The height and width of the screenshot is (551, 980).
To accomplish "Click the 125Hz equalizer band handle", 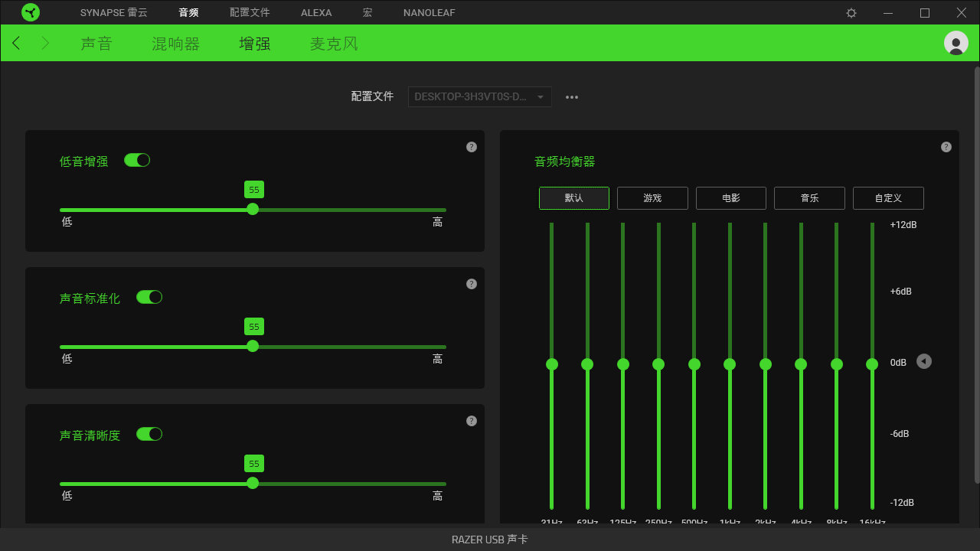I will [623, 364].
